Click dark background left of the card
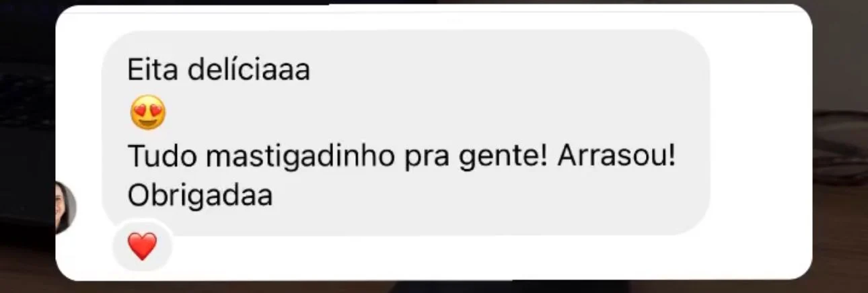Screen dimensions: 868x293 pos(27,134)
